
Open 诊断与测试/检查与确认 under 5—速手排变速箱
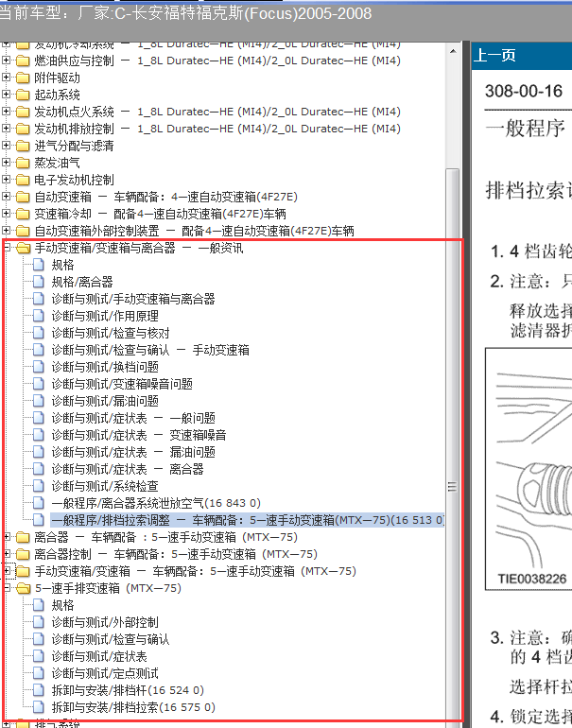click(111, 639)
